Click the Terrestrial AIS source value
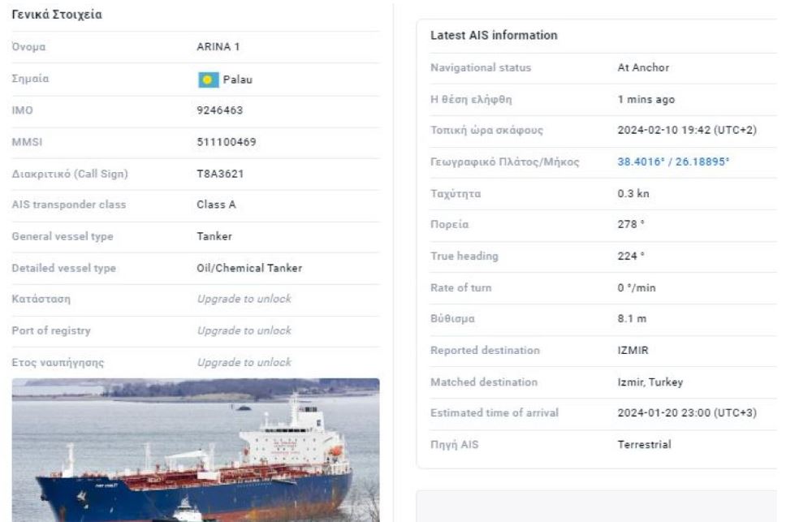Viewport: 812px width, 522px height. click(x=644, y=445)
